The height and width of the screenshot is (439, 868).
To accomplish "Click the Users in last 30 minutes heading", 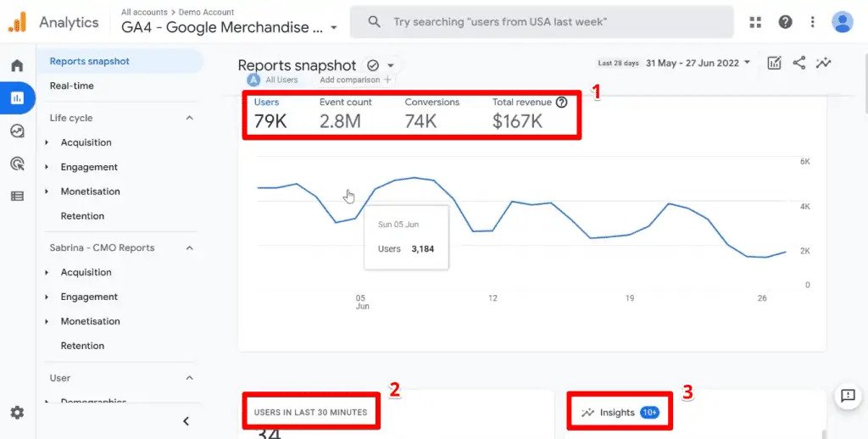I will point(310,413).
